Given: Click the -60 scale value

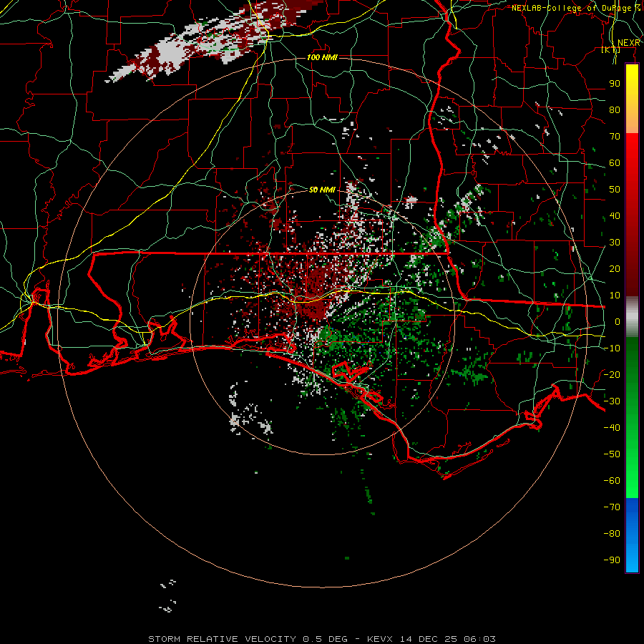Looking at the screenshot, I should [x=612, y=481].
